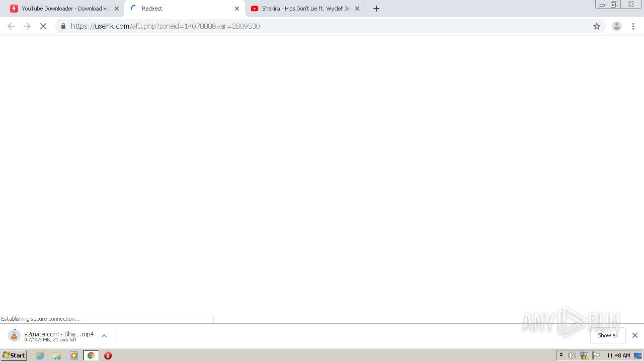Open y2mate.com mp4 download item

59,336
